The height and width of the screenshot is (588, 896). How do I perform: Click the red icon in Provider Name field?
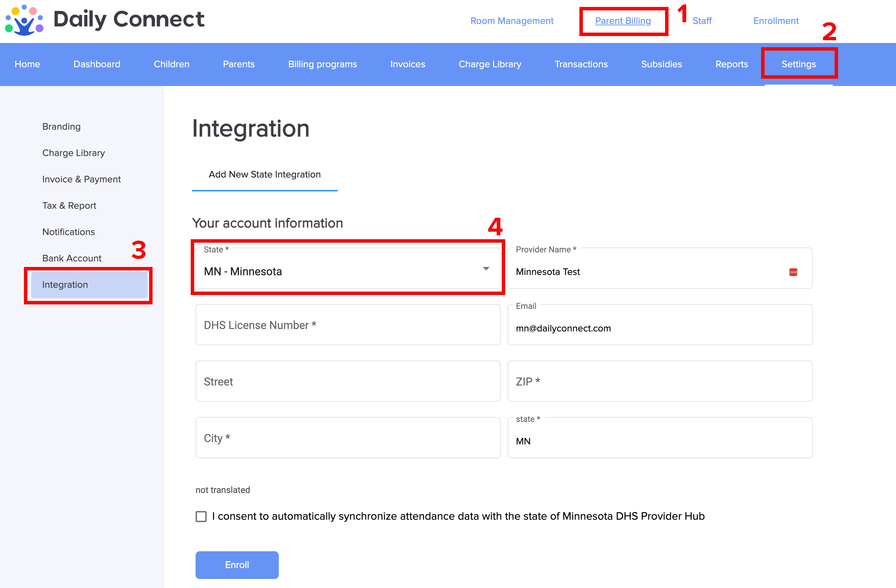(793, 272)
